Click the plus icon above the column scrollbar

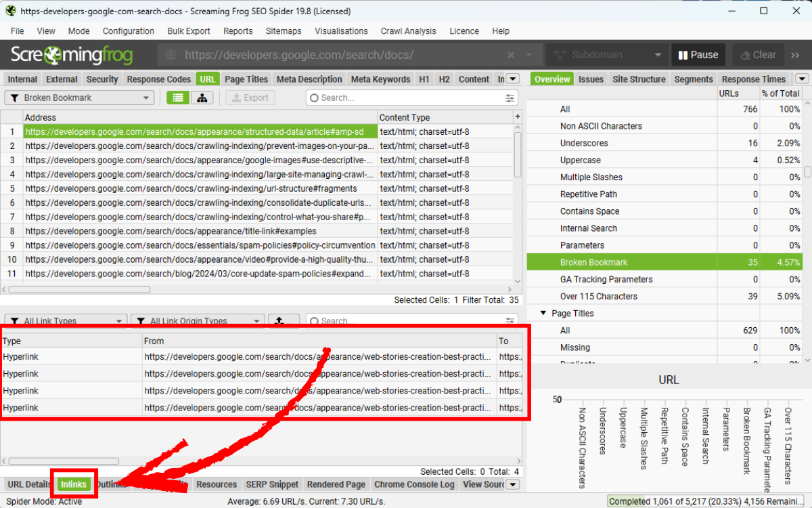click(x=517, y=115)
